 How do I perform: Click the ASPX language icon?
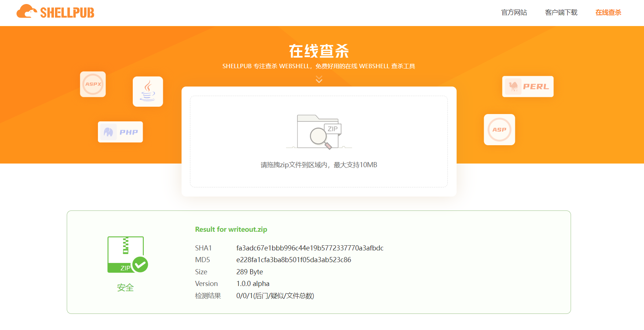click(92, 84)
